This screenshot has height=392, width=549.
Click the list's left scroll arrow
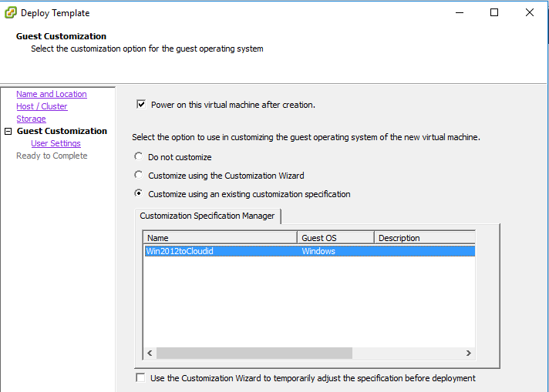coord(150,353)
